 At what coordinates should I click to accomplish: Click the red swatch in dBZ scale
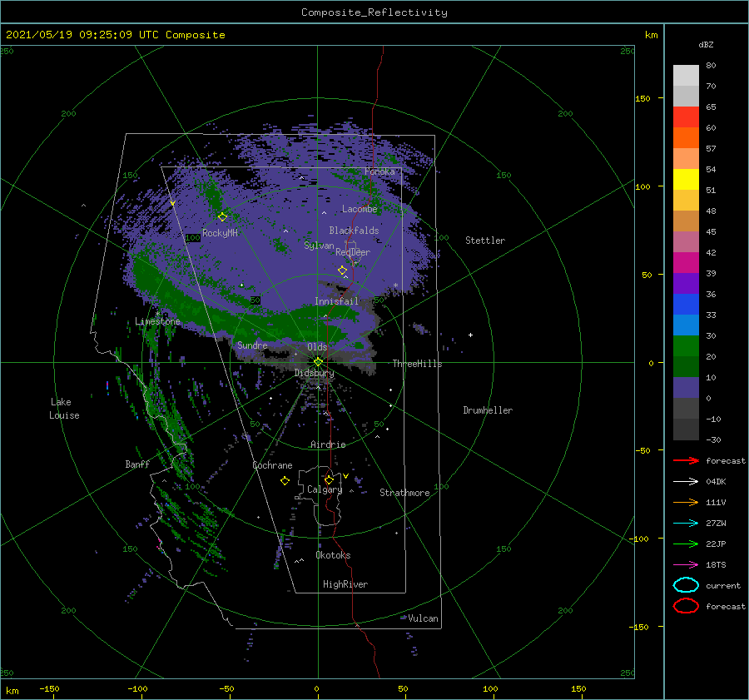click(686, 117)
